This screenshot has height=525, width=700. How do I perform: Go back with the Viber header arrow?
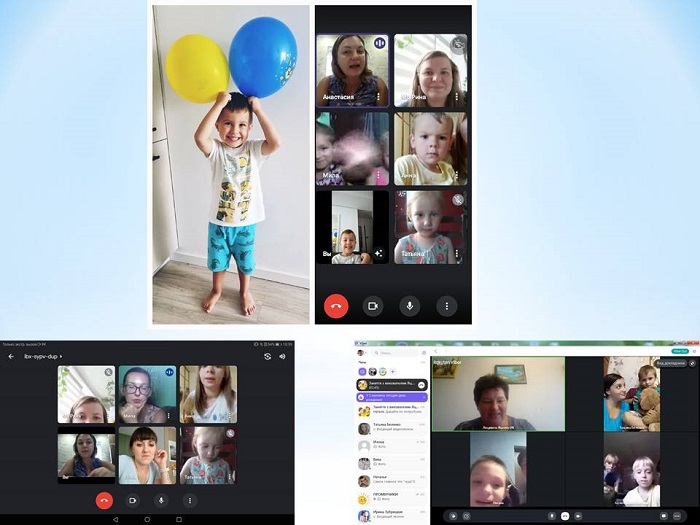[436, 352]
